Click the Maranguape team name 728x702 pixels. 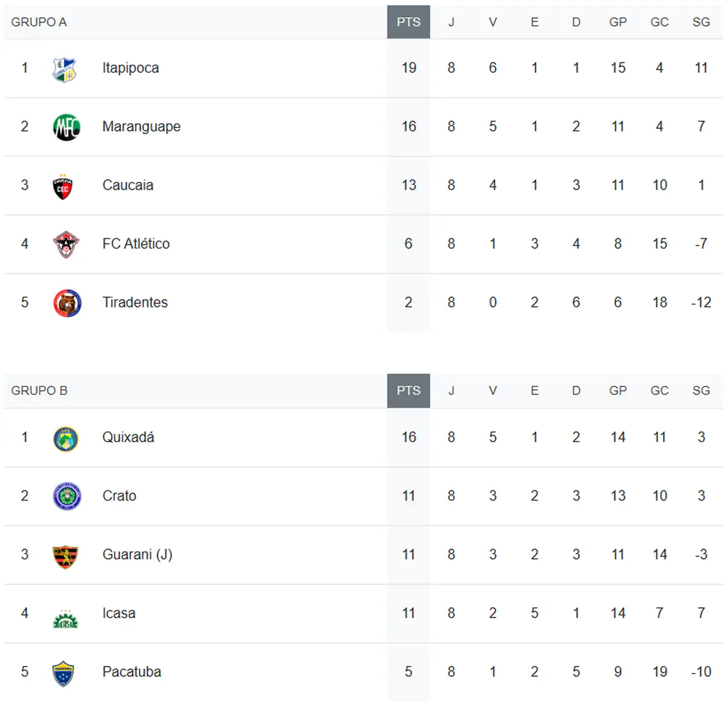coord(142,127)
